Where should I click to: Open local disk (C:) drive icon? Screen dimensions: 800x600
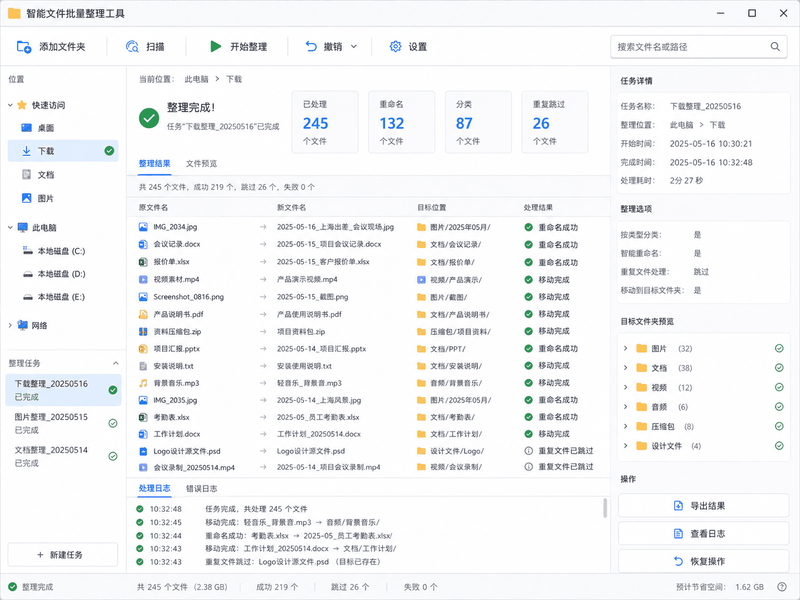point(28,251)
